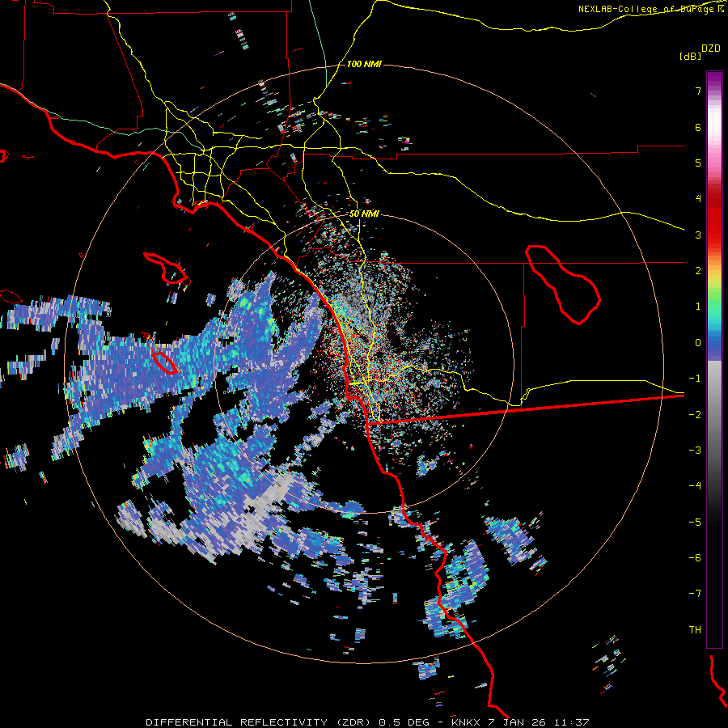Select the 4 dB scale label
728x728 pixels.
click(x=698, y=199)
